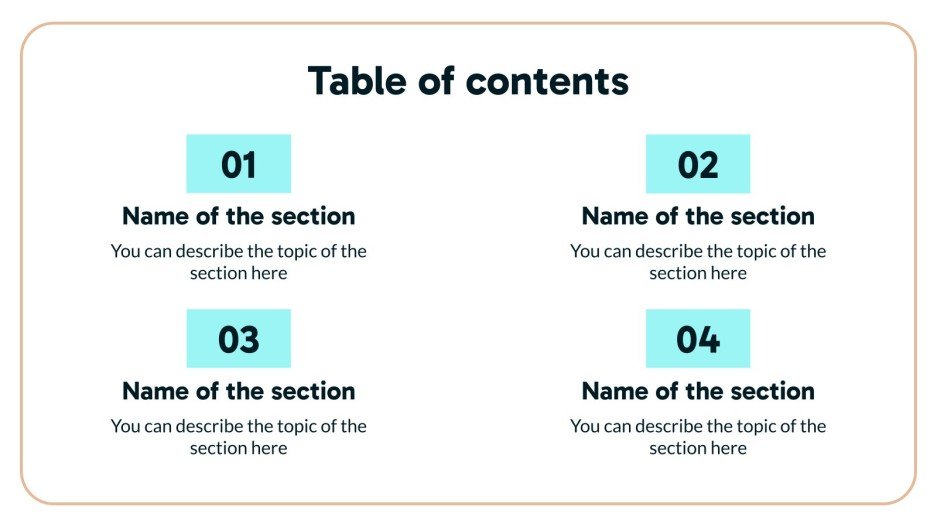Viewport: 937px width, 527px height.
Task: Select the cyan box numbered 02
Action: 697,164
